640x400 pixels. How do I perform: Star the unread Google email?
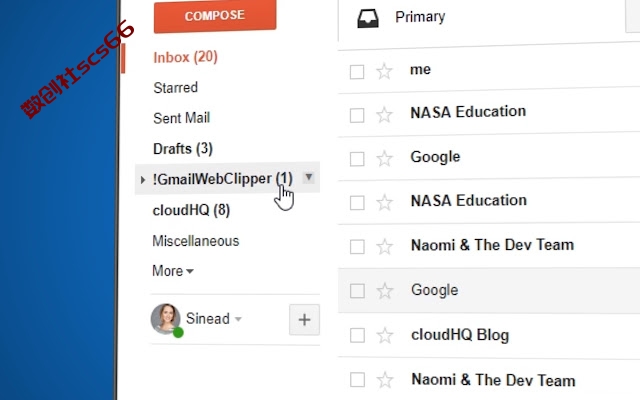point(384,158)
